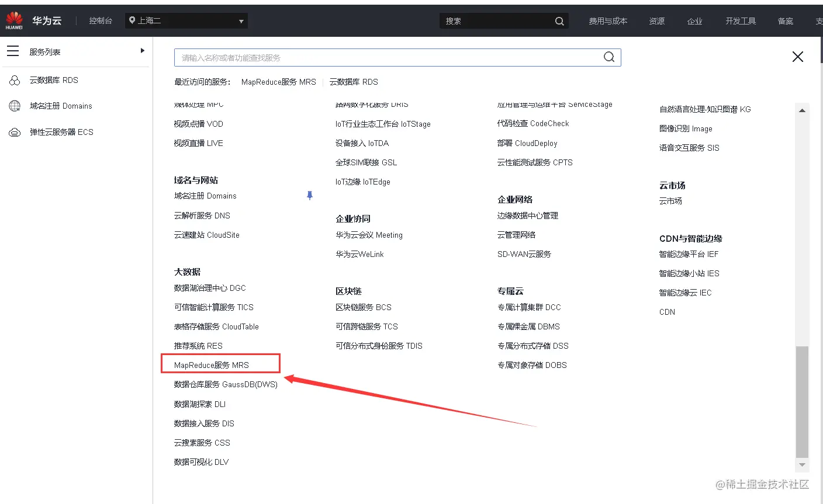
Task: Open 备案 menu
Action: pyautogui.click(x=786, y=21)
